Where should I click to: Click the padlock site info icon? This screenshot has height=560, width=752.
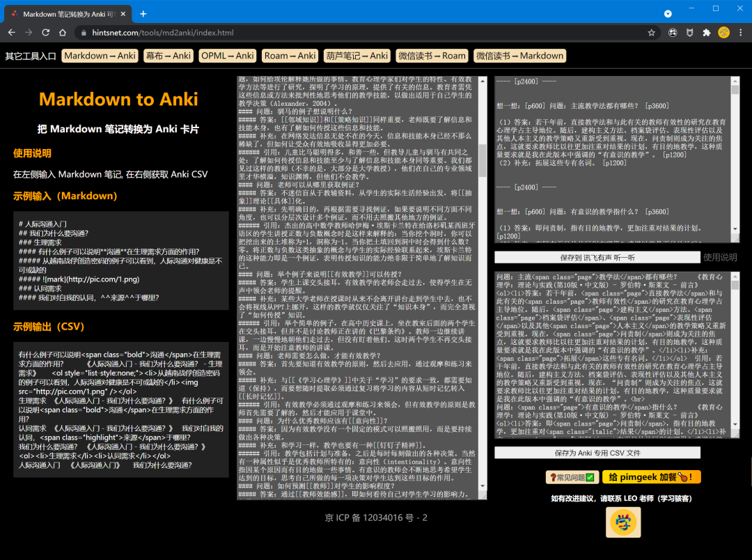tap(84, 33)
